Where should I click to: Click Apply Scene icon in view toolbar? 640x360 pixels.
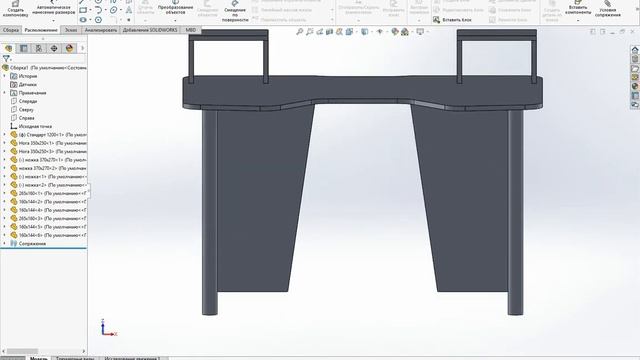coord(405,31)
